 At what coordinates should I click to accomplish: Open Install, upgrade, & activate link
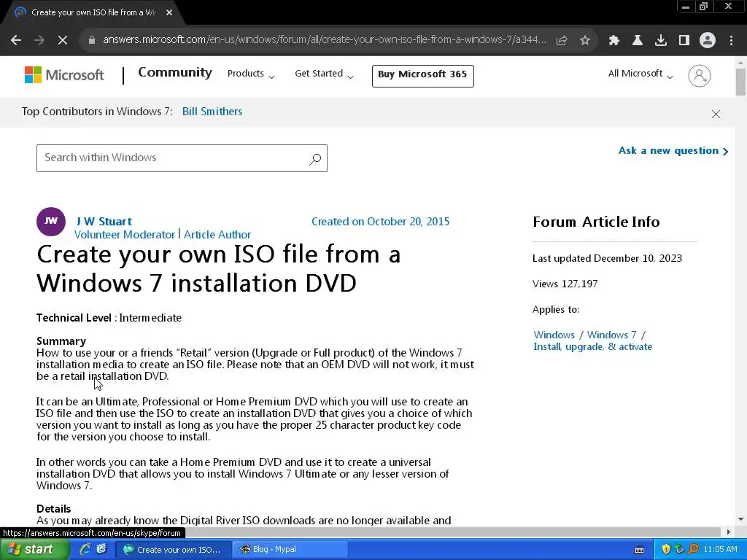pos(592,346)
